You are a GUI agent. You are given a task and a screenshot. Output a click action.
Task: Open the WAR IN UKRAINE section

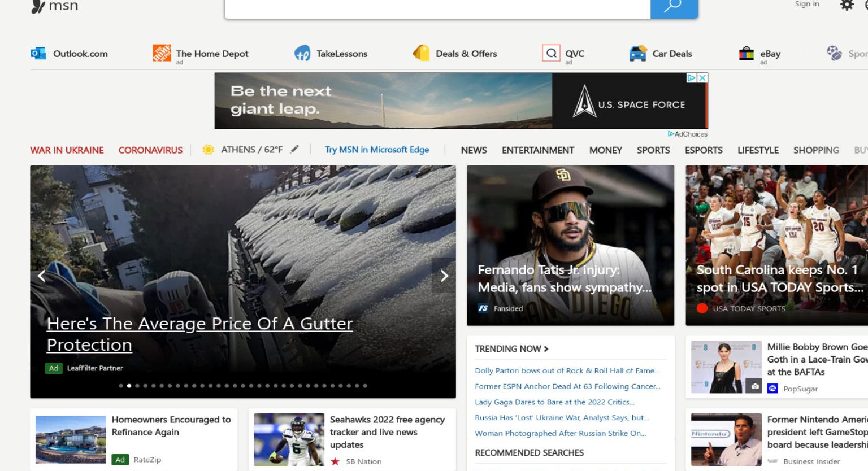[x=67, y=150]
